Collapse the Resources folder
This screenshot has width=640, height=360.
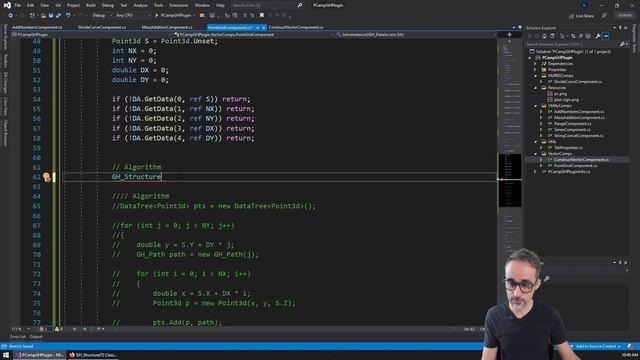535,88
